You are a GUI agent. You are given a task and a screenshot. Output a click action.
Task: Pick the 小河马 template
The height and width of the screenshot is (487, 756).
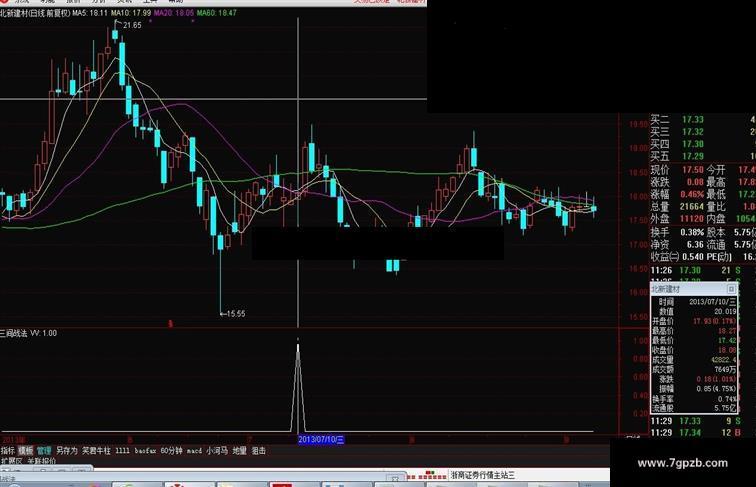[x=217, y=450]
